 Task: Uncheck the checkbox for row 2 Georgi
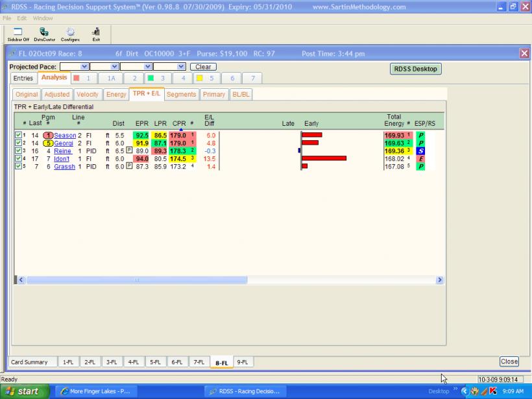point(18,143)
